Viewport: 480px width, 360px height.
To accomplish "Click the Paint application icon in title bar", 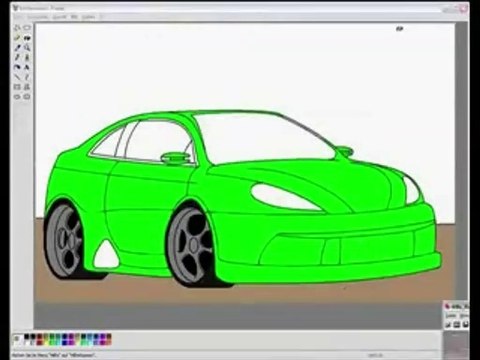I will 15,8.
